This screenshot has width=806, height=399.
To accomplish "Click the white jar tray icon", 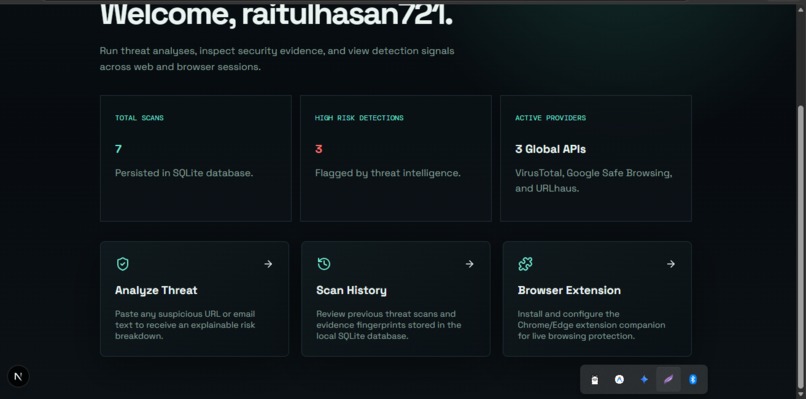I will click(x=595, y=380).
